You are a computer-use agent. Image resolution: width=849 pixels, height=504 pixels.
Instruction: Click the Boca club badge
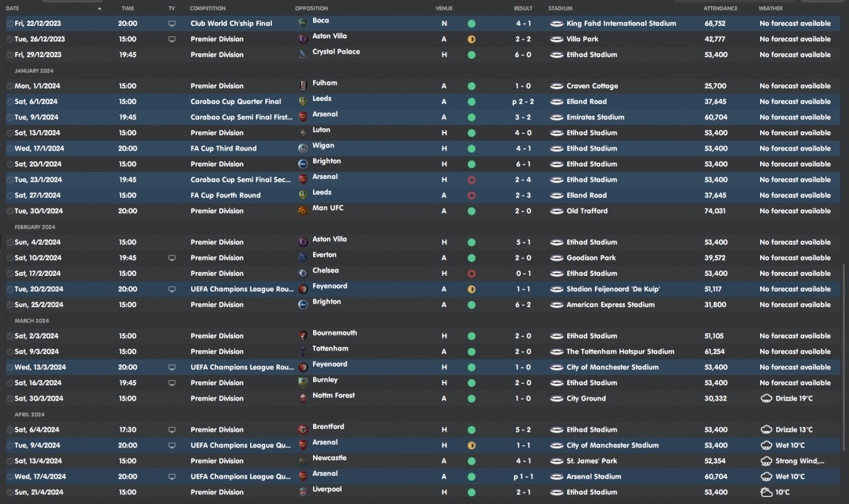(303, 23)
